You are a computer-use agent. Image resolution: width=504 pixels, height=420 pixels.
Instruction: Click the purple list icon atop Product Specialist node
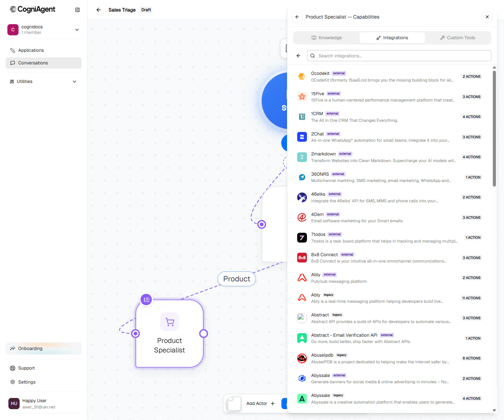[x=147, y=300]
